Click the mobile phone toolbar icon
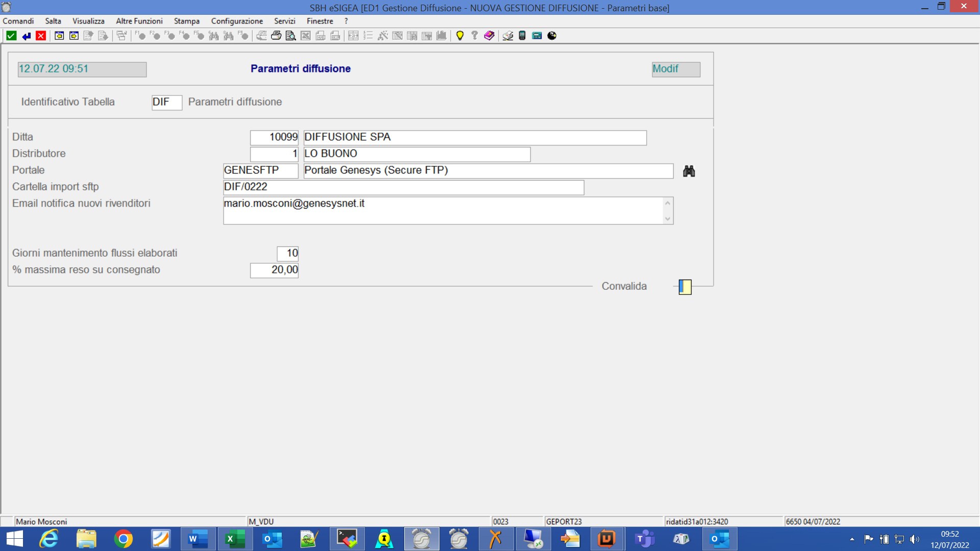The width and height of the screenshot is (980, 551). [x=522, y=36]
